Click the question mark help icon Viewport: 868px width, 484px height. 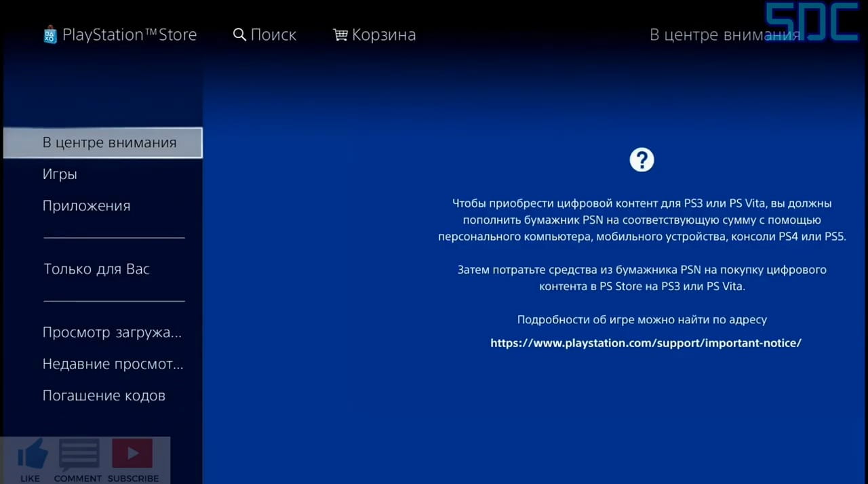642,159
